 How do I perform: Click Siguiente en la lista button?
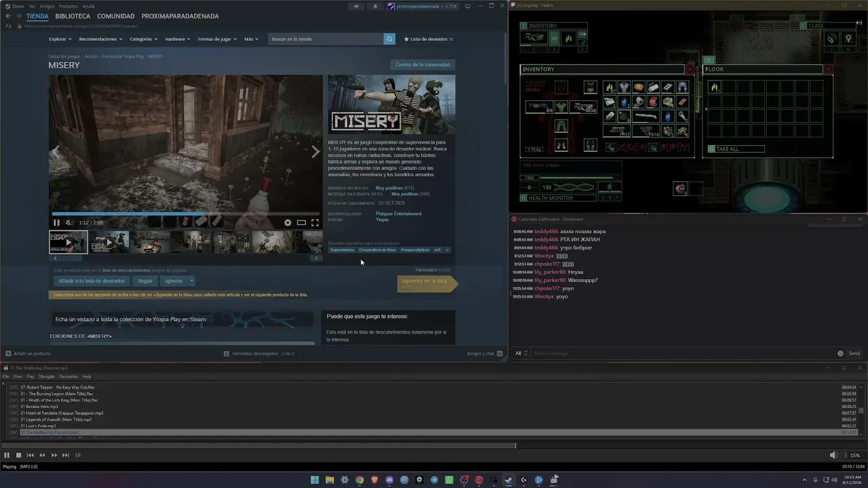pyautogui.click(x=427, y=283)
